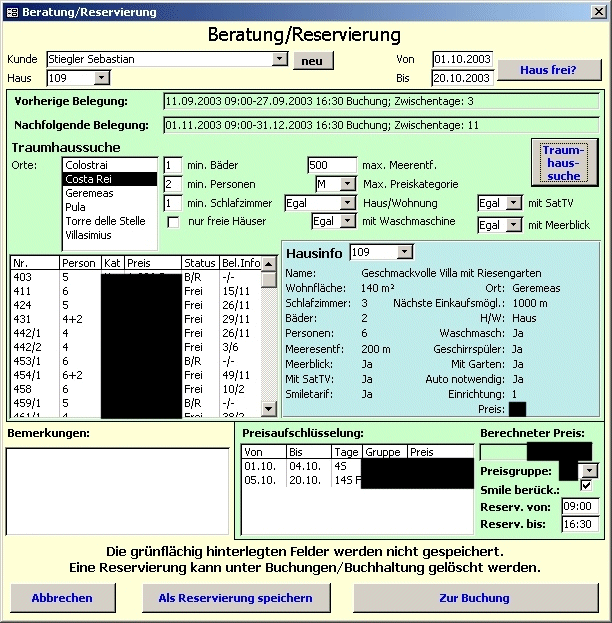This screenshot has width=612, height=623.
Task: Click the Bemerkungen text area
Action: 118,491
